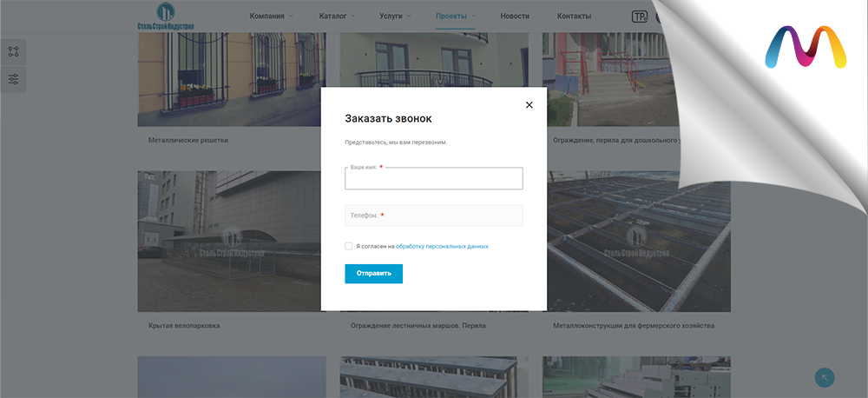Image resolution: width=868 pixels, height=398 pixels.
Task: Click the scroll-to-top arrow button
Action: (x=825, y=377)
